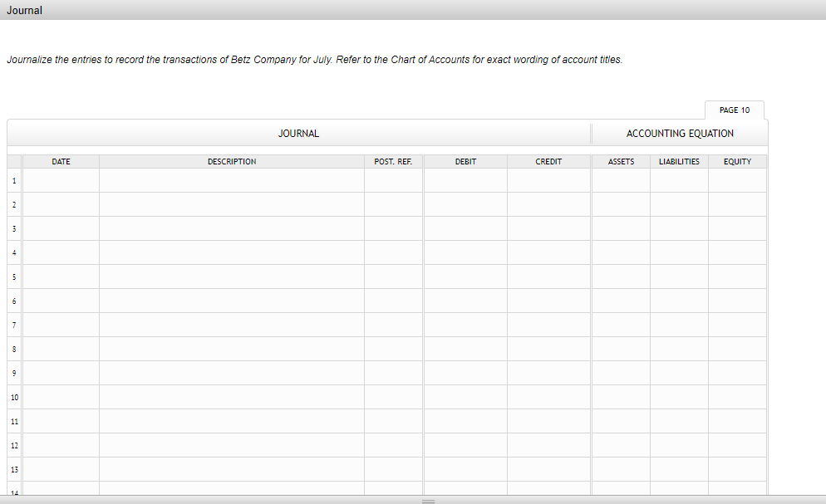
Task: Switch to the PAGE 10 tab
Action: click(x=734, y=110)
